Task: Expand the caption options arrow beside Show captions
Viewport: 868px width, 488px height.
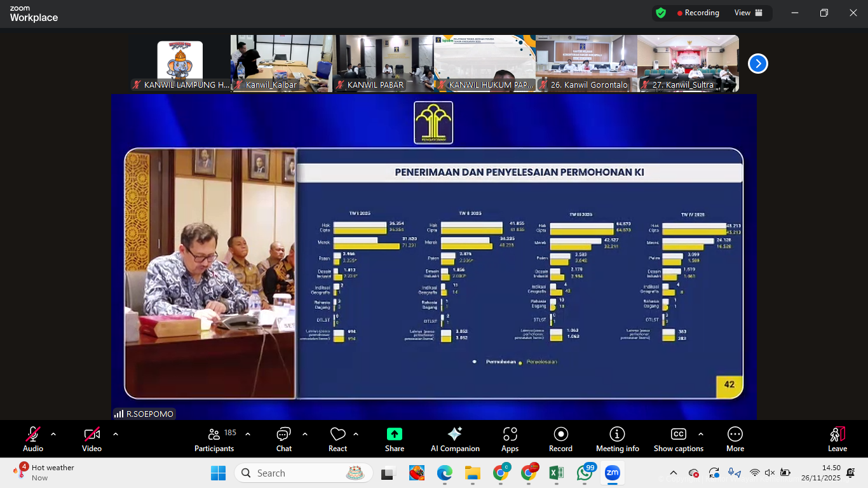Action: (700, 434)
